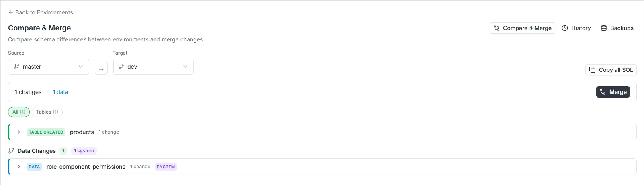This screenshot has height=185, width=644.
Task: Click the Copy all SQL clipboard icon
Action: point(592,70)
